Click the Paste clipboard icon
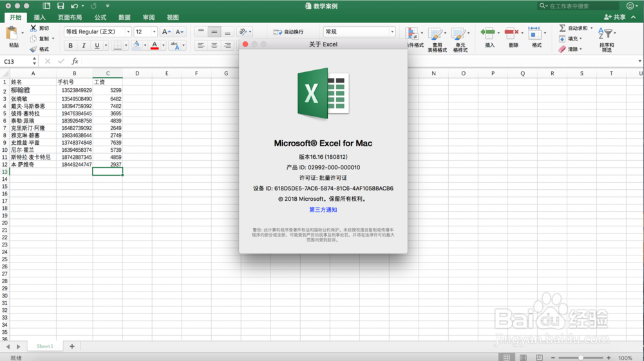This screenshot has height=361, width=644. [12, 33]
